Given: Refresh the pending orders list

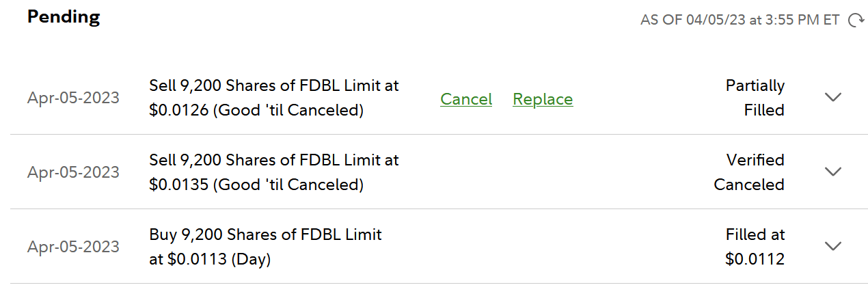Looking at the screenshot, I should (856, 21).
